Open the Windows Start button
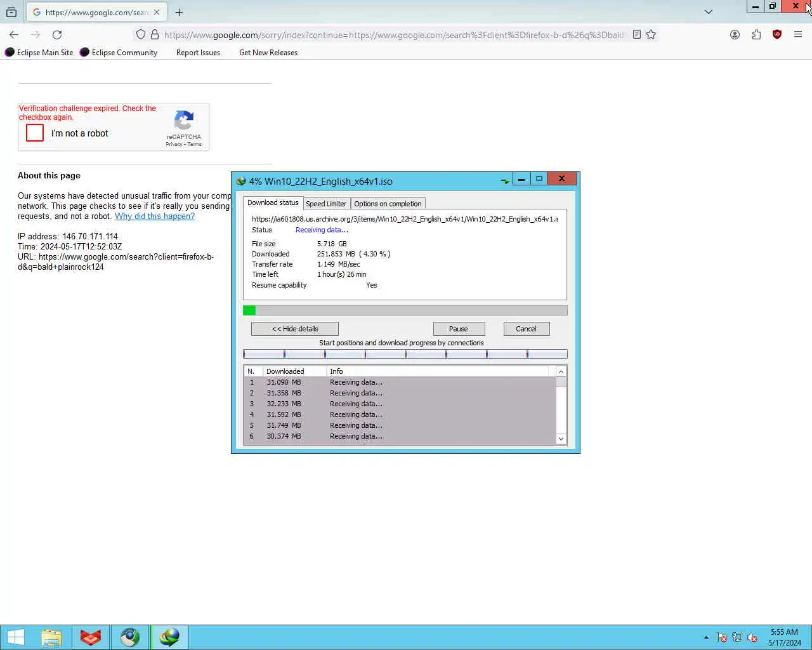The width and height of the screenshot is (812, 650). click(15, 637)
